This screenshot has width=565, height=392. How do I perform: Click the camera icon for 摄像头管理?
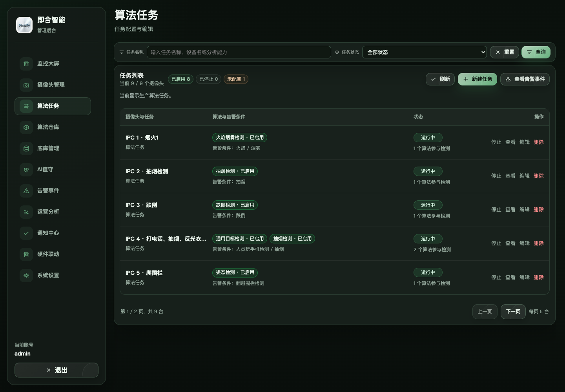(x=26, y=85)
